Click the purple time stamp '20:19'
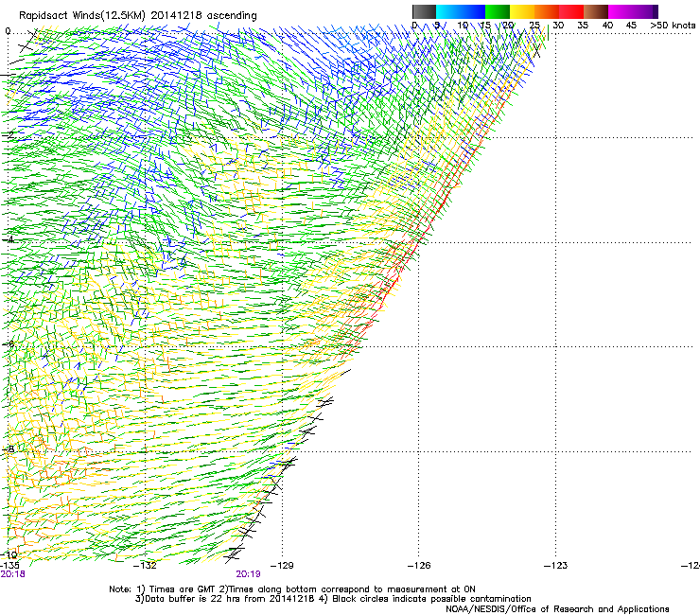The width and height of the screenshot is (700, 615). [x=248, y=574]
